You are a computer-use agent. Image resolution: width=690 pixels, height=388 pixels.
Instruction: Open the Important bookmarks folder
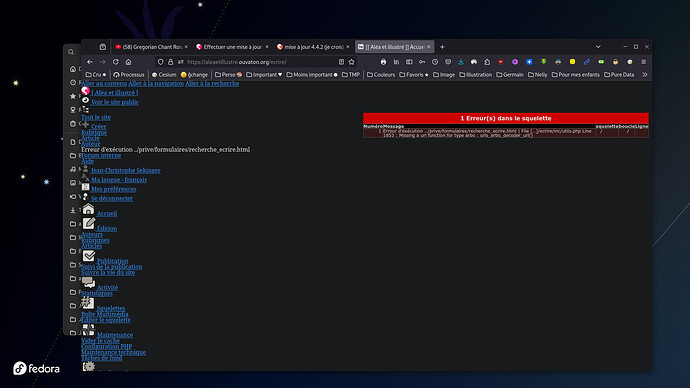264,75
